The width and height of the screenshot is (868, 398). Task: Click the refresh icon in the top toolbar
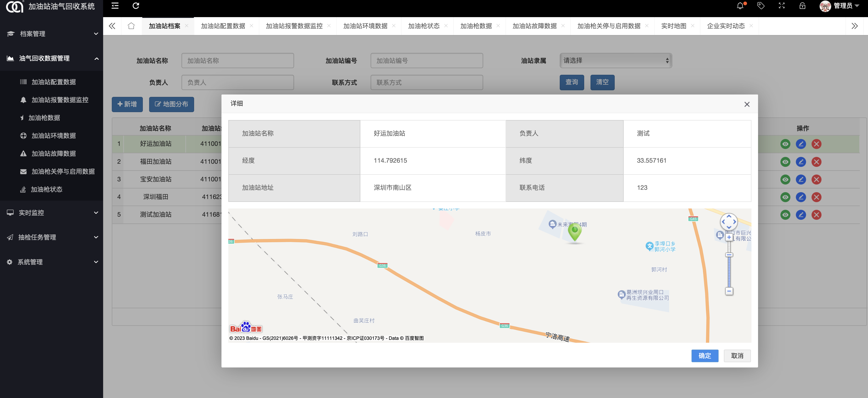(136, 6)
